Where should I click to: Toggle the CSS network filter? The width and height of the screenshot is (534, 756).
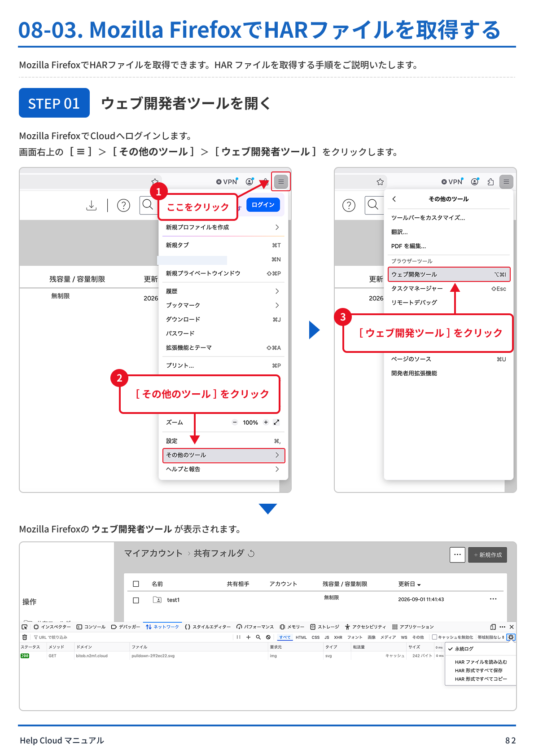point(315,637)
